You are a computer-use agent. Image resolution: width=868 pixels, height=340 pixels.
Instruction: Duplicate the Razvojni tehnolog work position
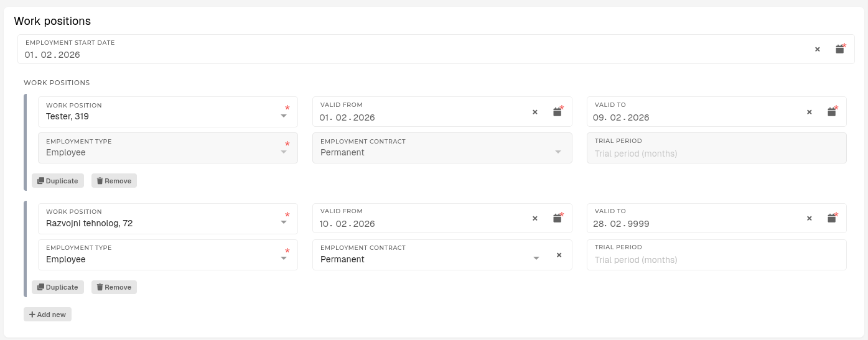pos(58,287)
